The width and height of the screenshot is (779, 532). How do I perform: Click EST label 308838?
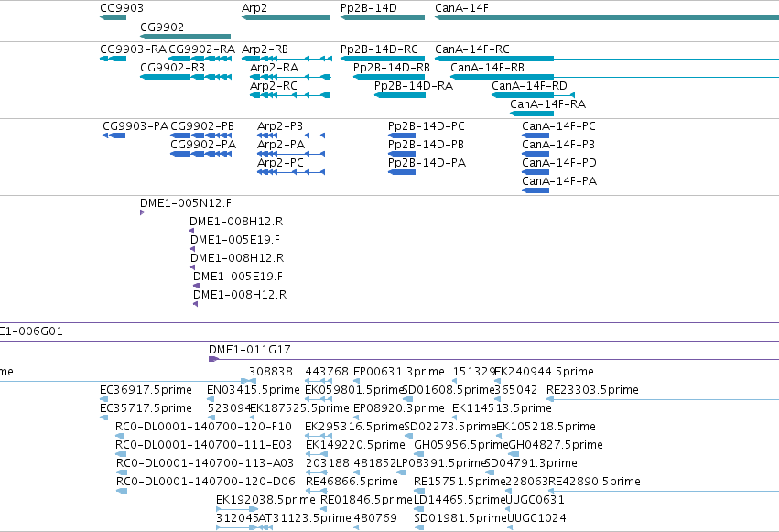coord(271,372)
